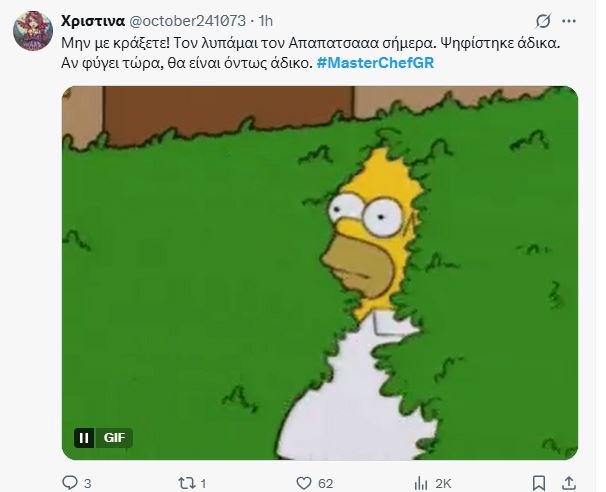Click the display name Χριστινα
Viewport: 606px width, 492px height.
[x=93, y=21]
